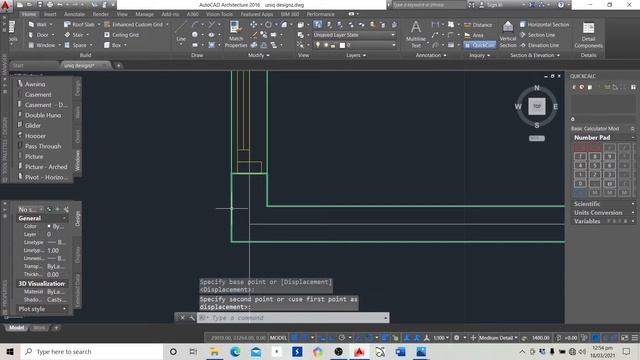The width and height of the screenshot is (640, 360).
Task: Select Glider window style in the palette
Action: coord(33,125)
